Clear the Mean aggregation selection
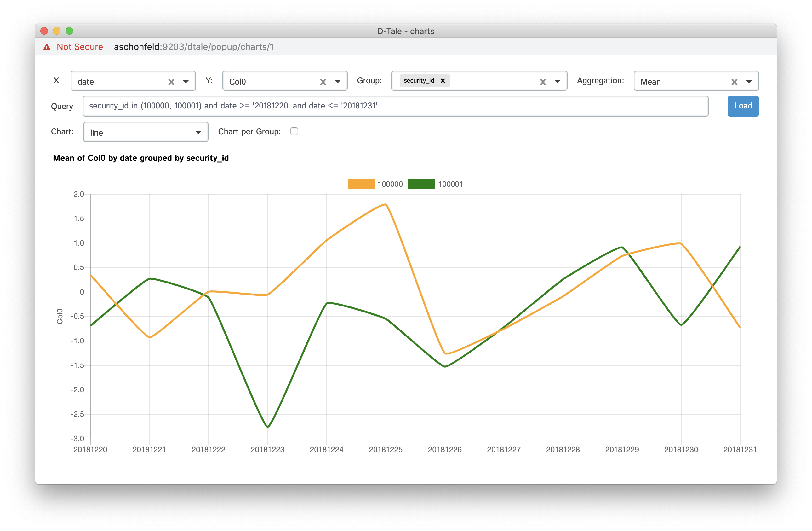812x531 pixels. 734,82
